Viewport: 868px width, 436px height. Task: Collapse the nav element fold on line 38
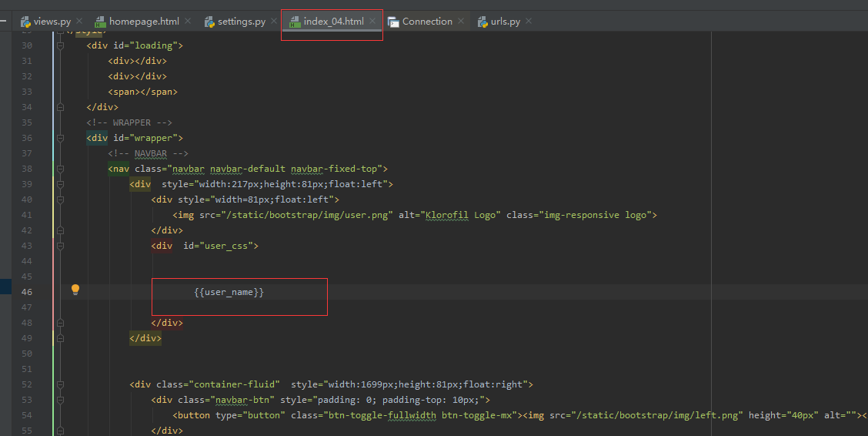click(x=60, y=169)
